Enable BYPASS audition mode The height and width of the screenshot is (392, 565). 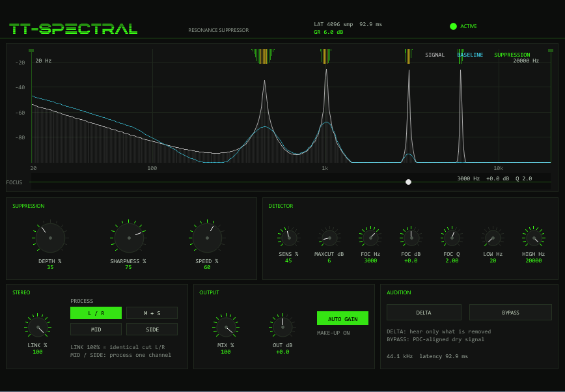(510, 313)
